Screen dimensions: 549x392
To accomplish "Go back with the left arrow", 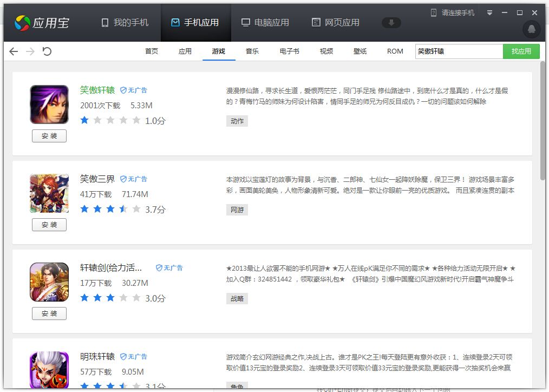I will [x=14, y=51].
